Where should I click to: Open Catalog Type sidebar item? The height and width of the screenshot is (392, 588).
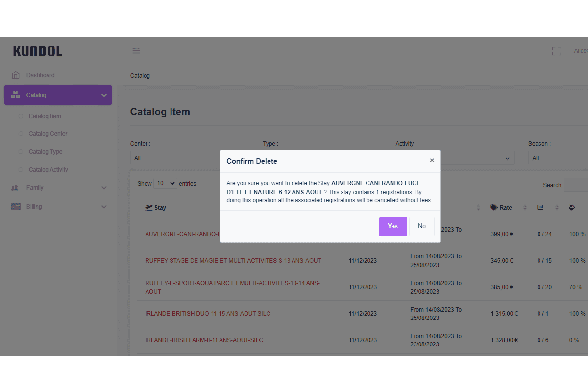coord(46,152)
